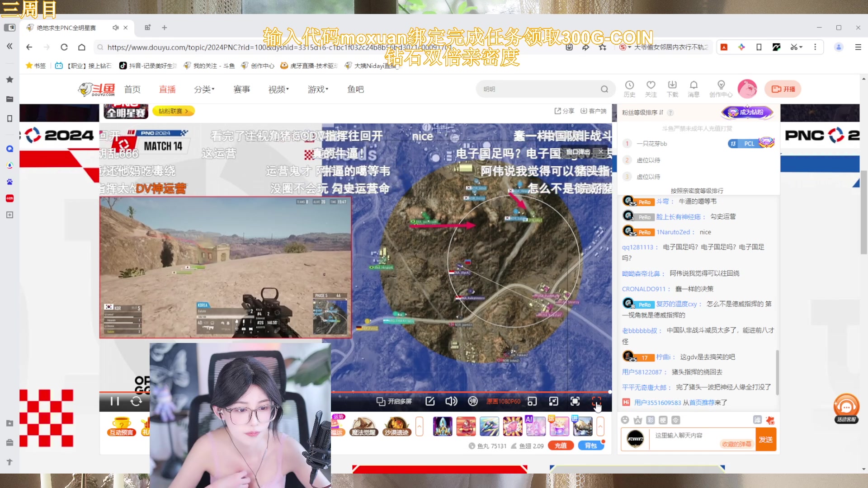Screen dimensions: 868x488
Task: Open 历史 watch history icon
Action: point(629,89)
